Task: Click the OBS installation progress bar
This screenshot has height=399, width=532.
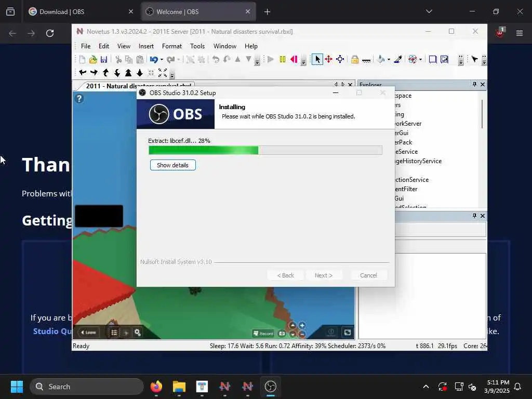Action: (x=265, y=150)
